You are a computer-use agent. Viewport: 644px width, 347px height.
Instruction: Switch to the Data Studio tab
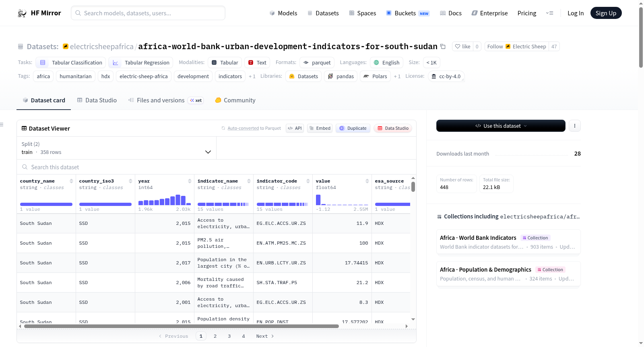pyautogui.click(x=97, y=100)
